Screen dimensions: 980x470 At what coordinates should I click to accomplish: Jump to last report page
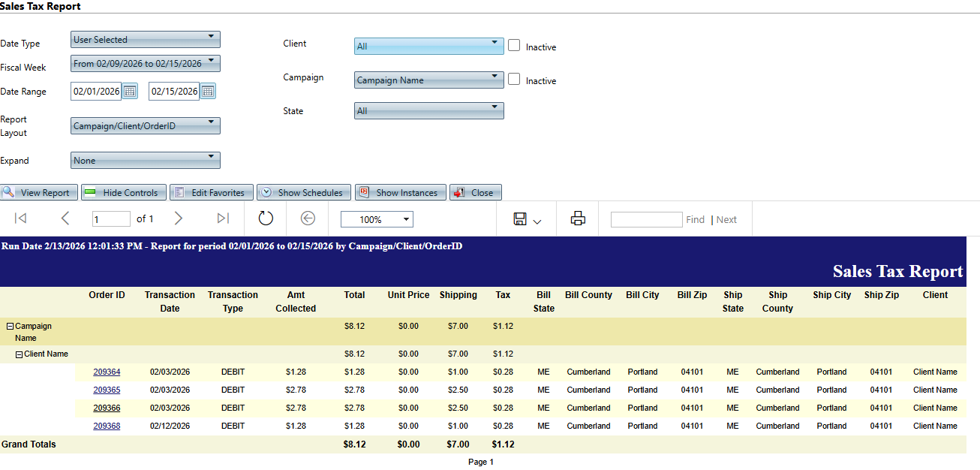point(222,218)
